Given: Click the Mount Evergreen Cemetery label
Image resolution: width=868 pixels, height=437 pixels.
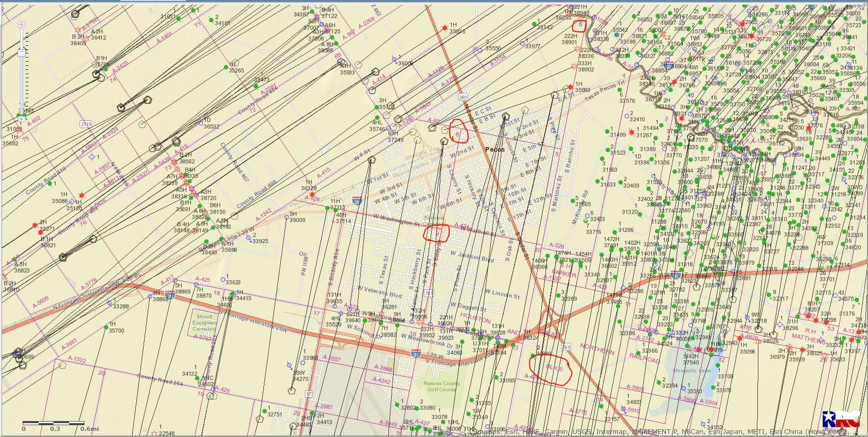Looking at the screenshot, I should (x=204, y=322).
